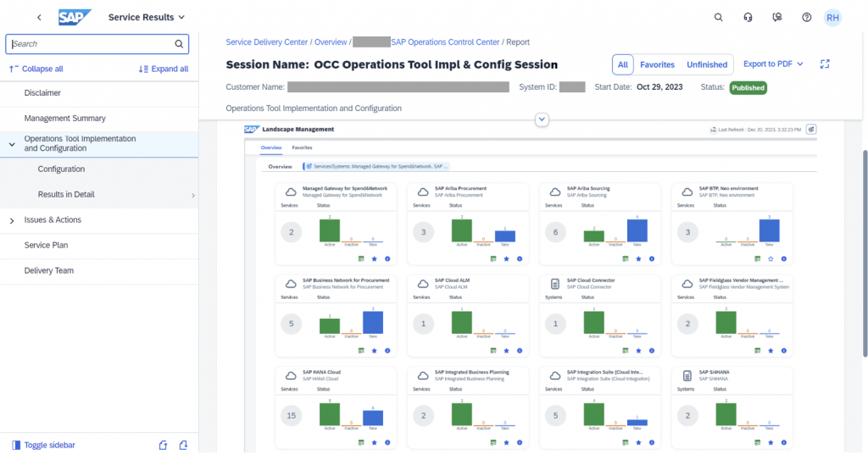Open info icon on Managed Gateway card
868x466 pixels.
click(387, 259)
